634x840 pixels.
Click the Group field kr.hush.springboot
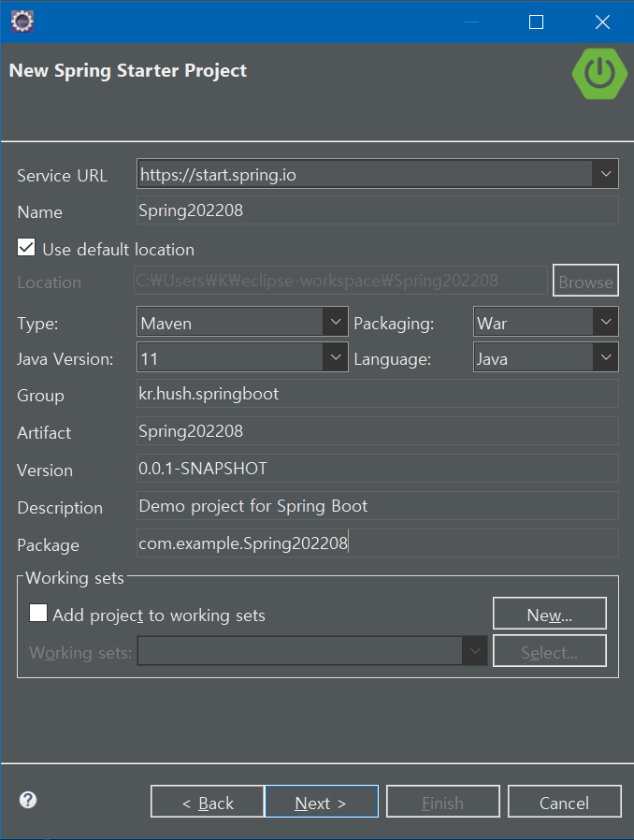[378, 394]
